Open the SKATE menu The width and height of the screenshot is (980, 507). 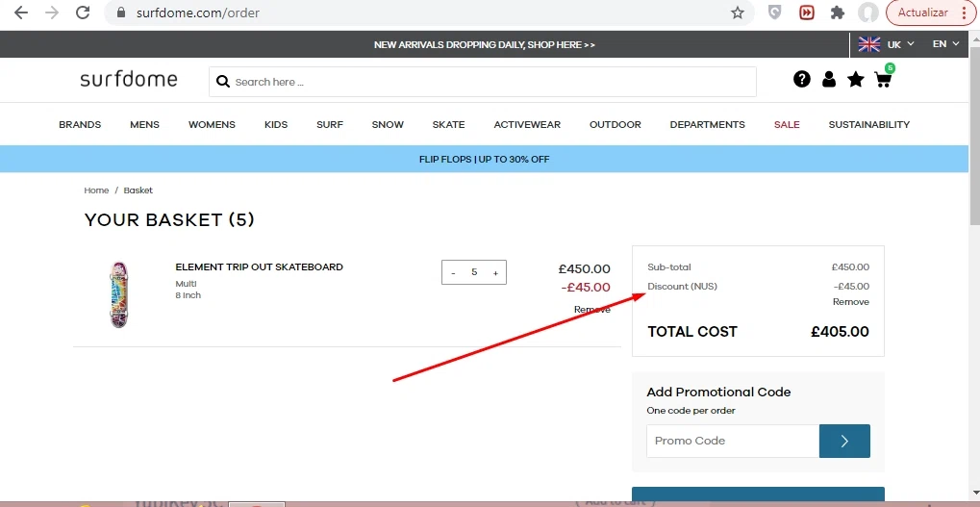[x=448, y=124]
